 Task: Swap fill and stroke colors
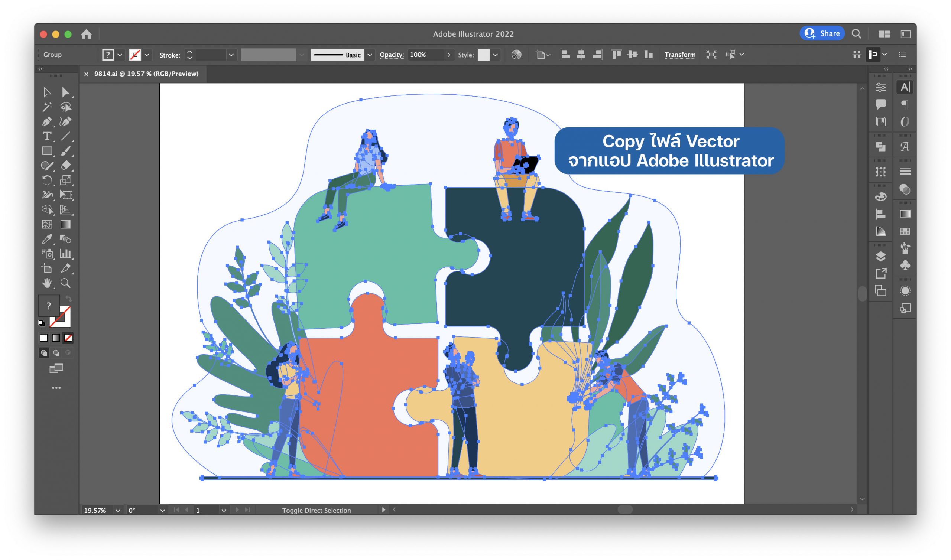(68, 299)
